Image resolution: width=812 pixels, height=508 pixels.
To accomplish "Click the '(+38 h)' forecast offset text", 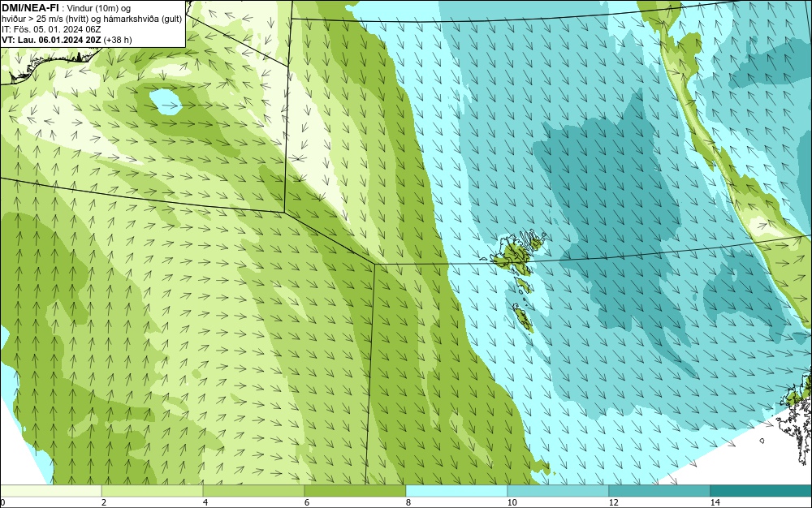I will tap(118, 39).
